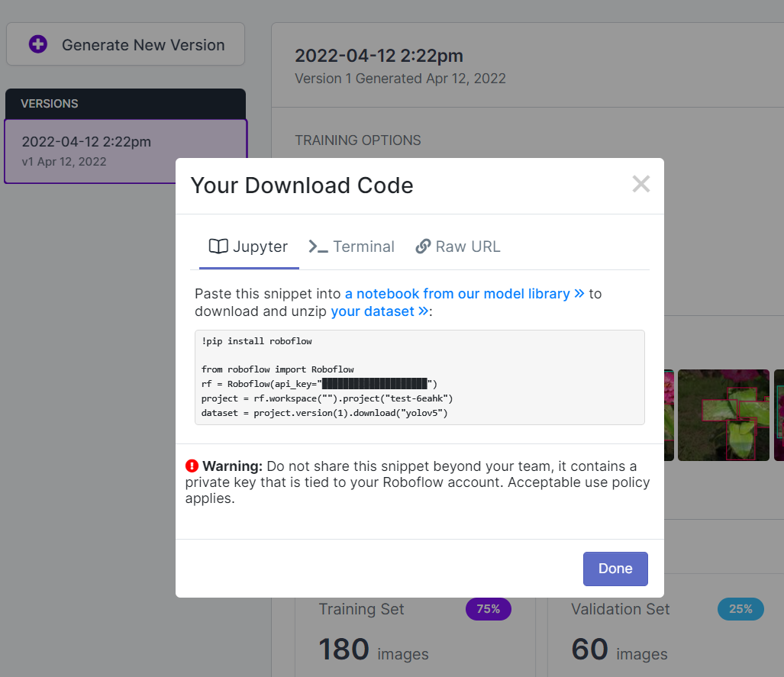Switch to the Jupyter tab

(x=249, y=247)
